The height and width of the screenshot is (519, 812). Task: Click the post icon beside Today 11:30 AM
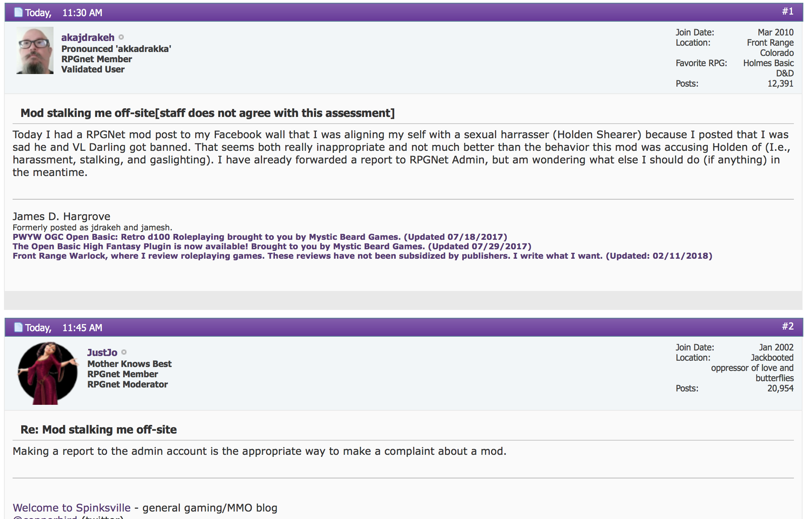click(18, 12)
